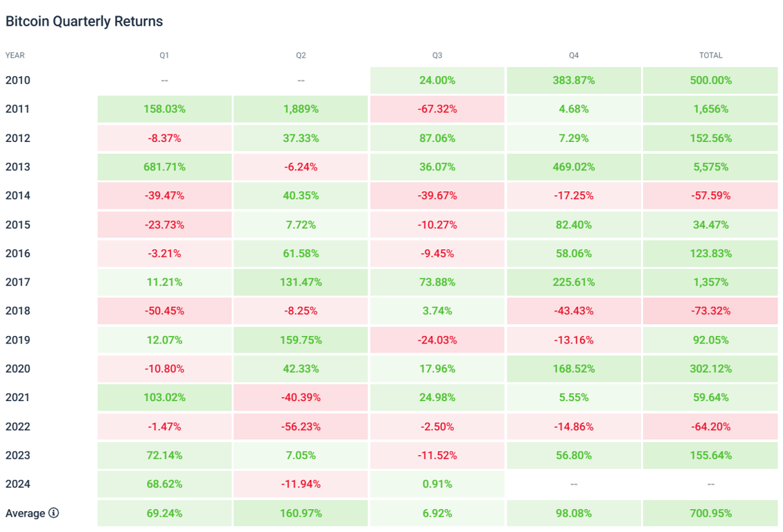The width and height of the screenshot is (783, 532).
Task: Select the 2014 Q3 cell showing -39.67%
Action: pos(437,195)
